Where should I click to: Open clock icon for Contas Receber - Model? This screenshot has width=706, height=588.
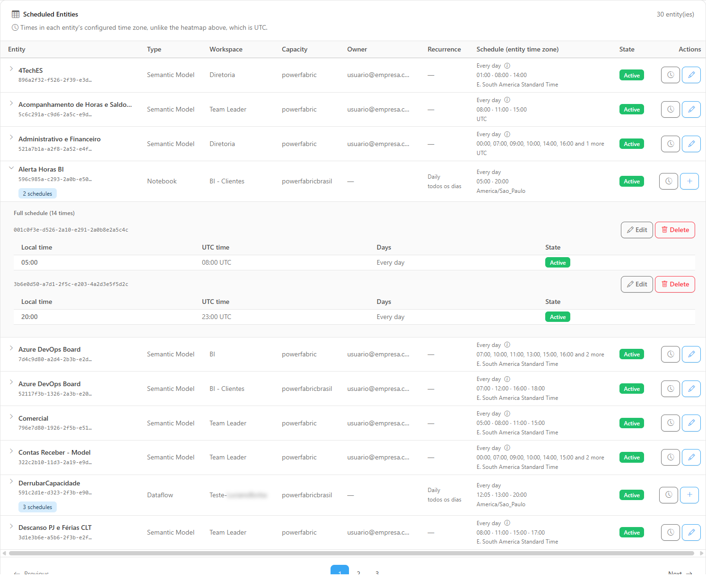click(670, 457)
